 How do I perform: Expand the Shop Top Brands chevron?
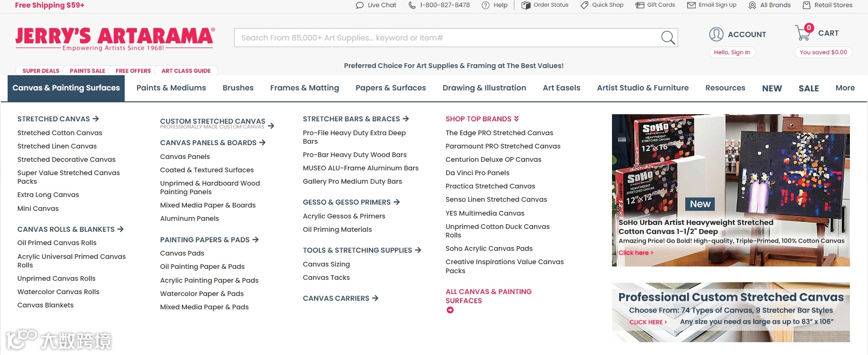pos(516,119)
